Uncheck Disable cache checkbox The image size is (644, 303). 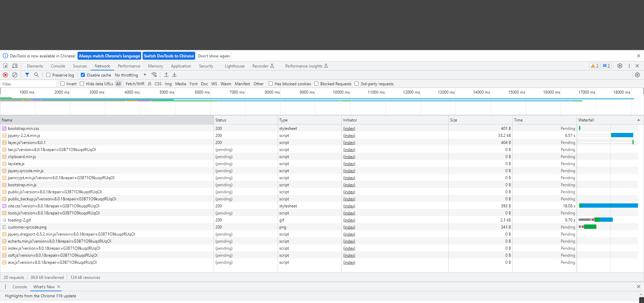coord(83,75)
